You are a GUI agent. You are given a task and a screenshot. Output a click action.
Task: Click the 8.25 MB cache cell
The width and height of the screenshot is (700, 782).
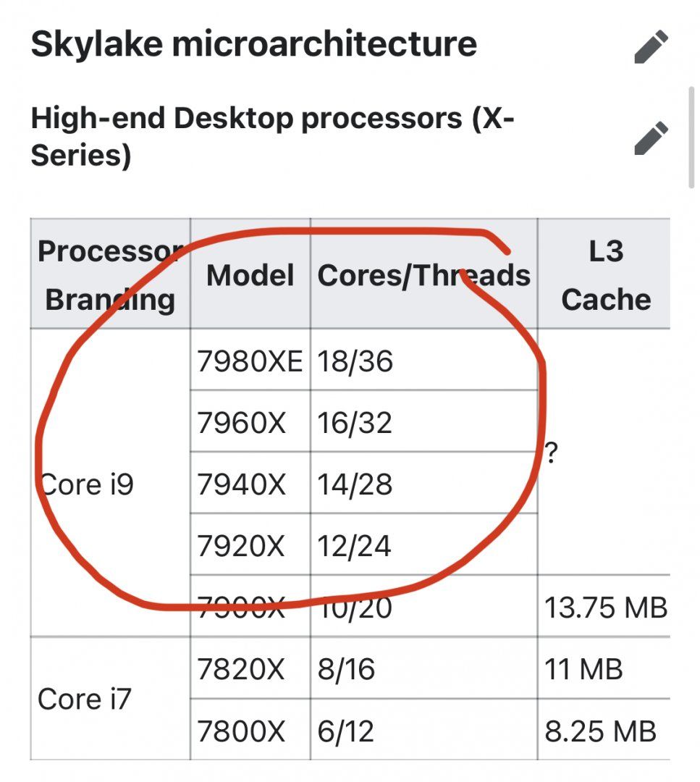point(605,730)
